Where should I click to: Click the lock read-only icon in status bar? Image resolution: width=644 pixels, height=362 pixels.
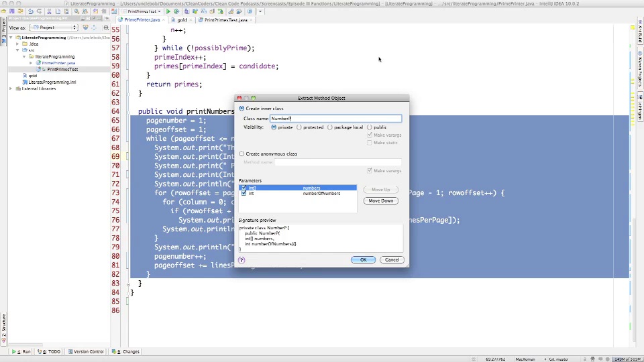(585, 359)
